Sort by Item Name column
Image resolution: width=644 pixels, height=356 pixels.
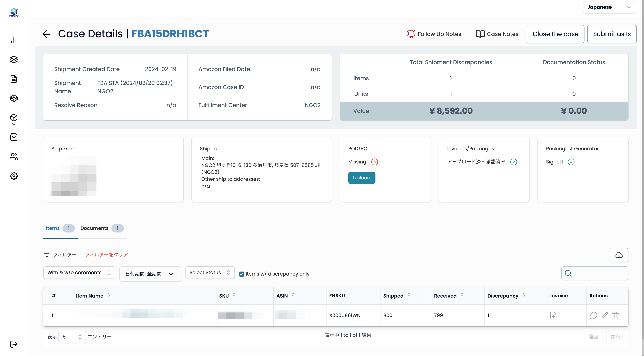click(108, 295)
